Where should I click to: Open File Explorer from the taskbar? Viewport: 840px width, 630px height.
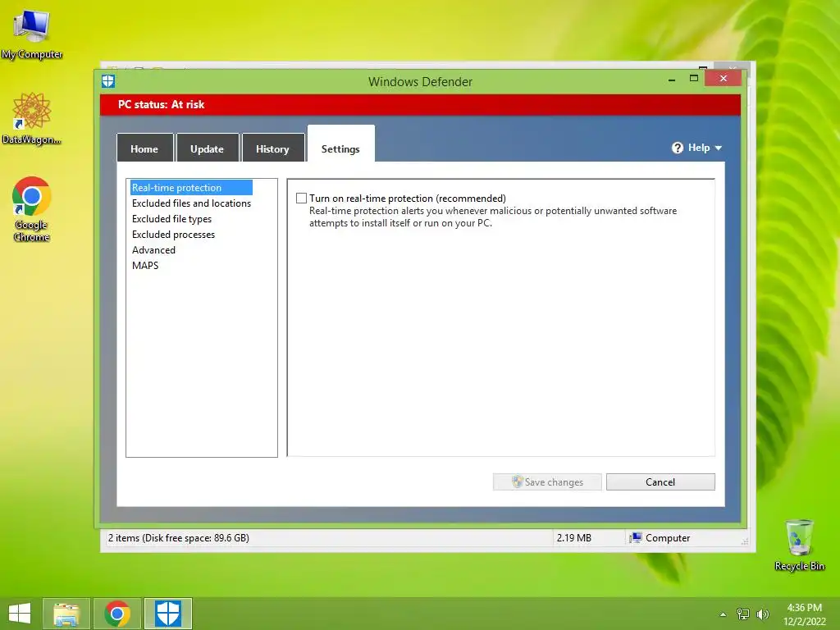(x=66, y=614)
